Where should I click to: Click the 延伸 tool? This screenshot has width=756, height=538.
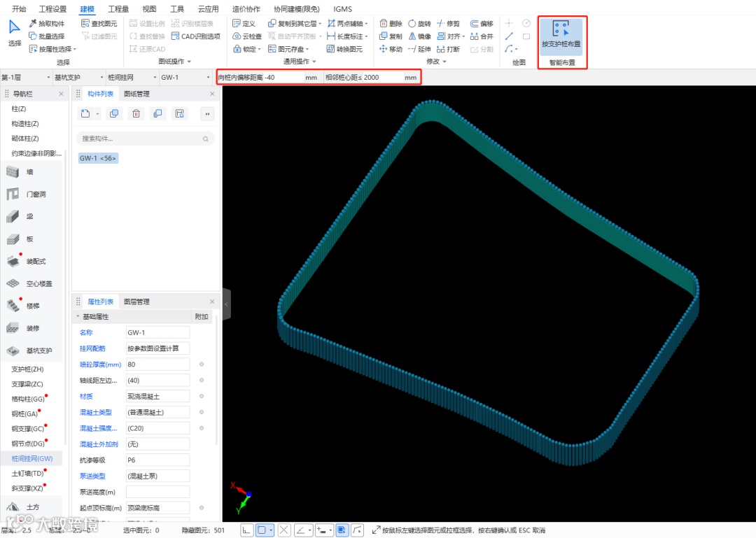(419, 49)
